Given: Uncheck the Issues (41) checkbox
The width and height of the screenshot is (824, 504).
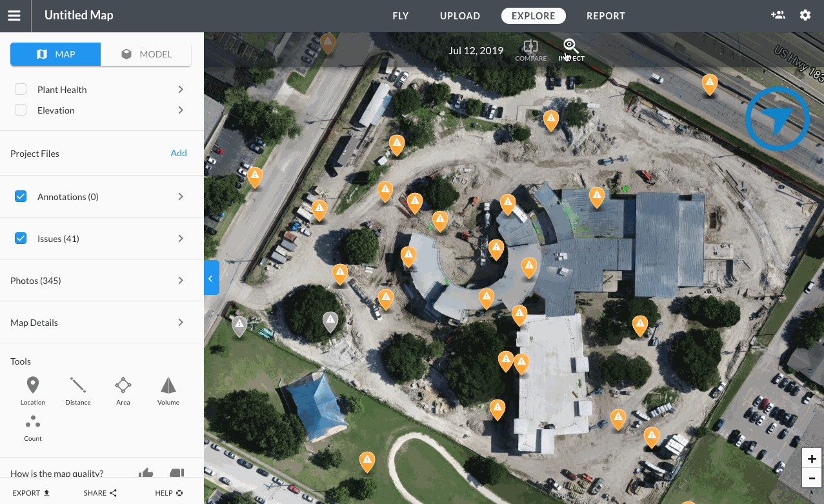Looking at the screenshot, I should pos(21,239).
